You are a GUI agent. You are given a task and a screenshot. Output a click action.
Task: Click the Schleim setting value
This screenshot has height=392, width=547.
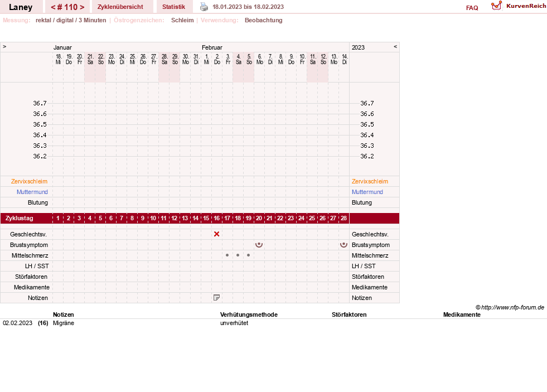182,20
